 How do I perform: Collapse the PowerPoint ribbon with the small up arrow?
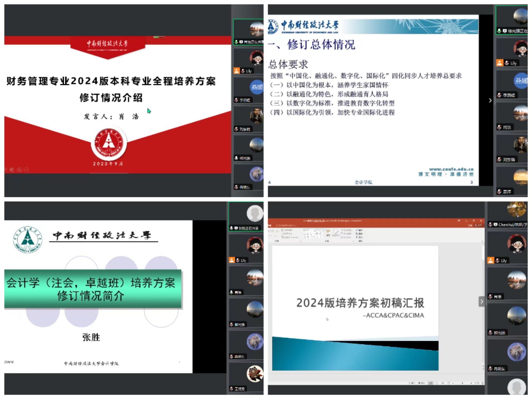(x=482, y=241)
